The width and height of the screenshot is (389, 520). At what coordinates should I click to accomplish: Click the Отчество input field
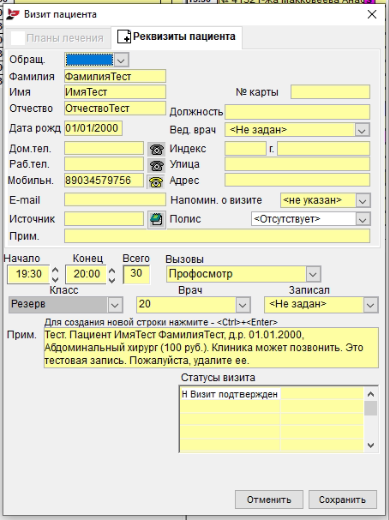click(x=115, y=108)
